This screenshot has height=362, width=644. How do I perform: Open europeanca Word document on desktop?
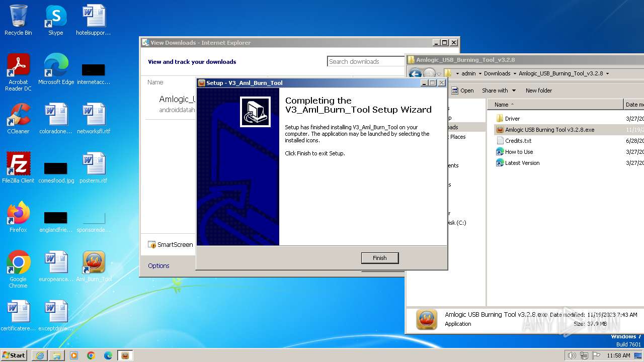(56, 266)
